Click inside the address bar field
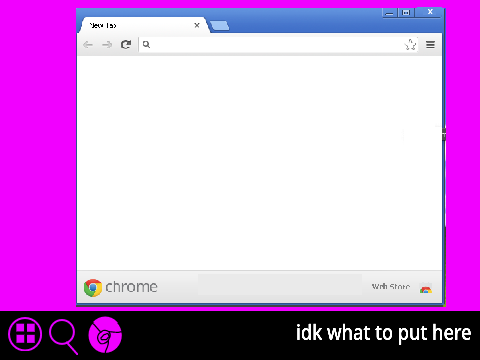Image resolution: width=480 pixels, height=360 pixels. pos(278,44)
